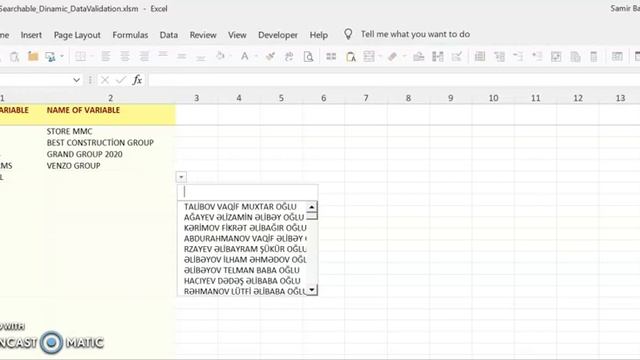Image resolution: width=640 pixels, height=360 pixels.
Task: Switch to the Formulas tab
Action: click(130, 35)
